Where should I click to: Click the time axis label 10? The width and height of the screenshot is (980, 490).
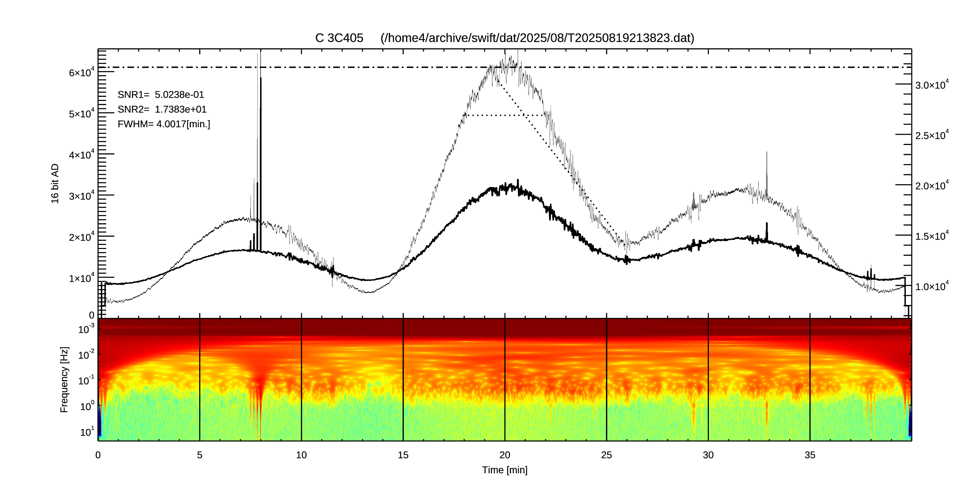coord(301,455)
